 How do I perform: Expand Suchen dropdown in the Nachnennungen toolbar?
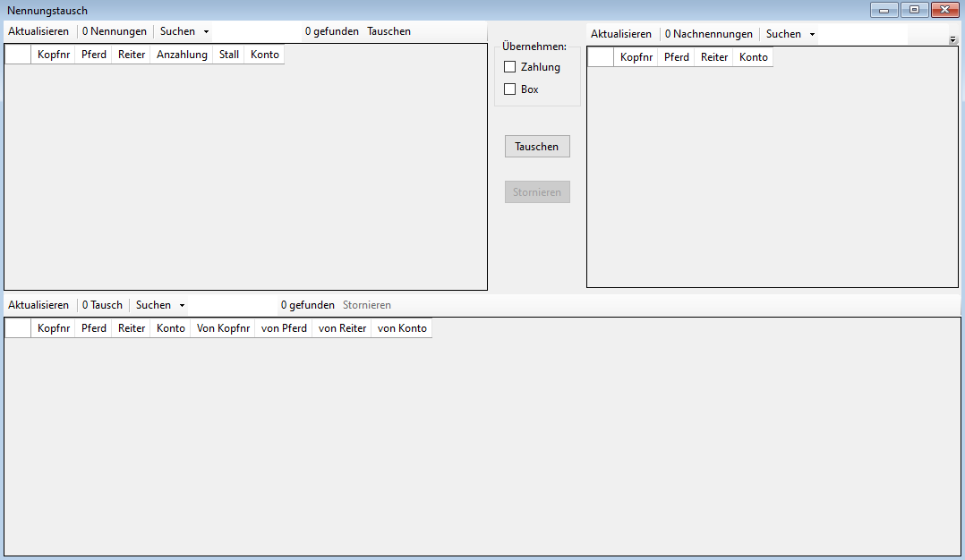[x=790, y=34]
